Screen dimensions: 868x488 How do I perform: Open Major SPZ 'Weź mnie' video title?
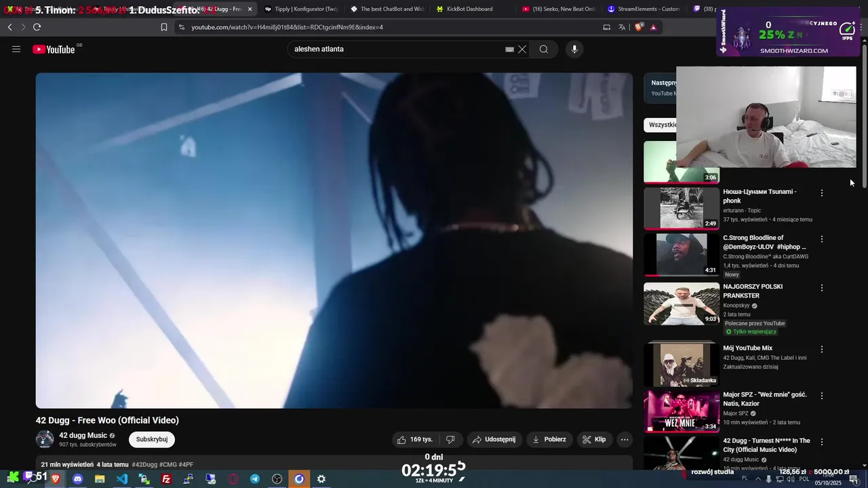tap(764, 399)
